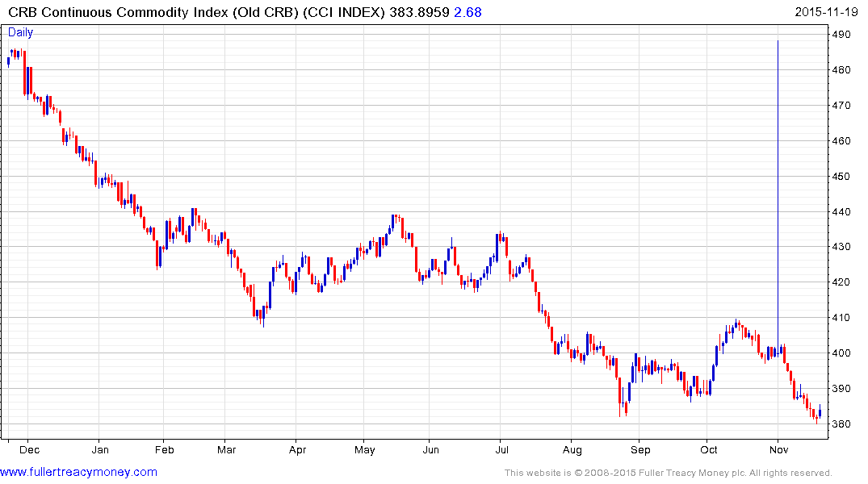The height and width of the screenshot is (484, 868).
Task: Click the 'Dec' month label on axis
Action: (29, 449)
